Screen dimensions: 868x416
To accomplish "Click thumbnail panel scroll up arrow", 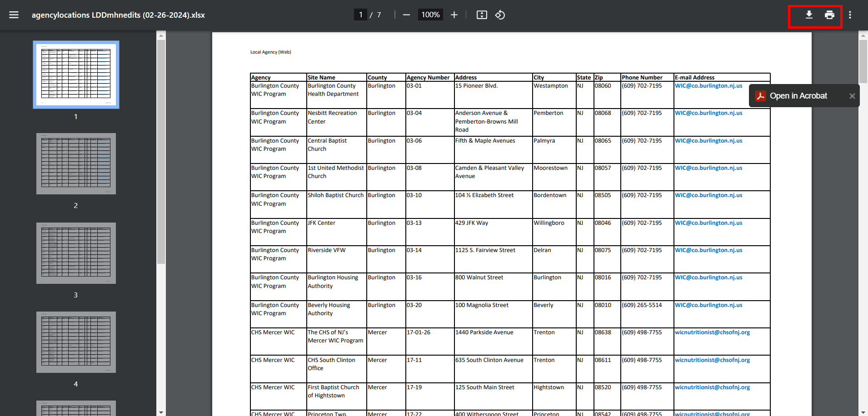I will (161, 35).
